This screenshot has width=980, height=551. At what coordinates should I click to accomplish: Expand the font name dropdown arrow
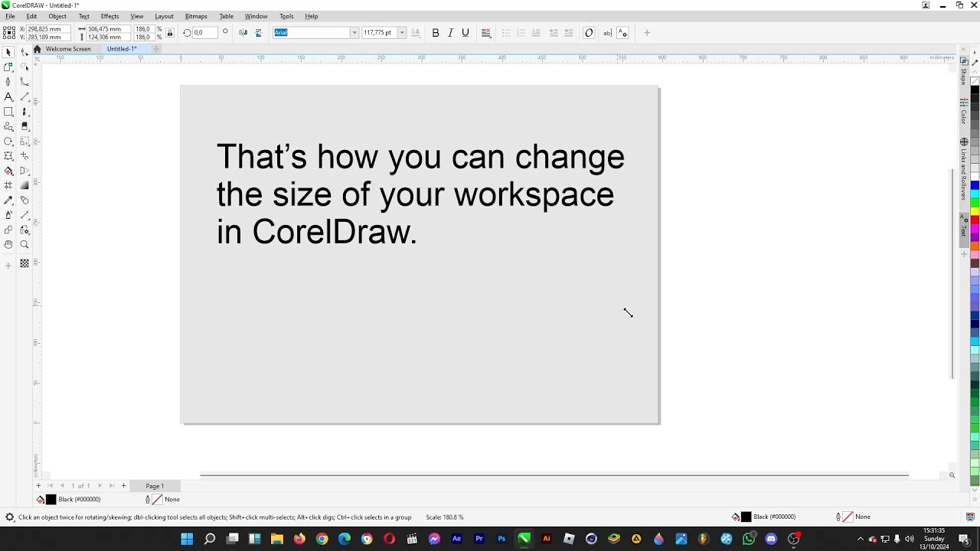click(354, 33)
